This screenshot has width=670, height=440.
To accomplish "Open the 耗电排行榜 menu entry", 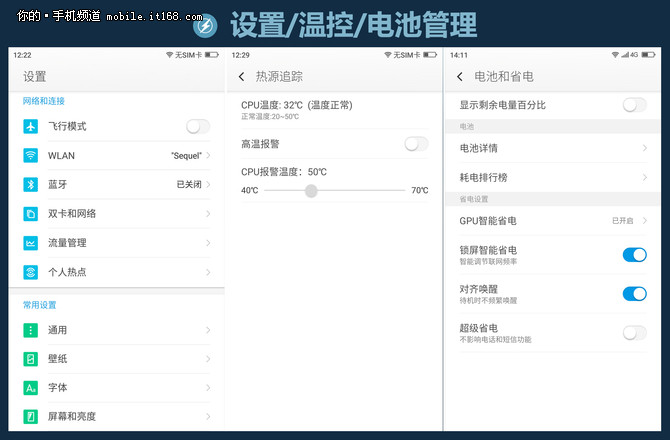I will pyautogui.click(x=552, y=177).
